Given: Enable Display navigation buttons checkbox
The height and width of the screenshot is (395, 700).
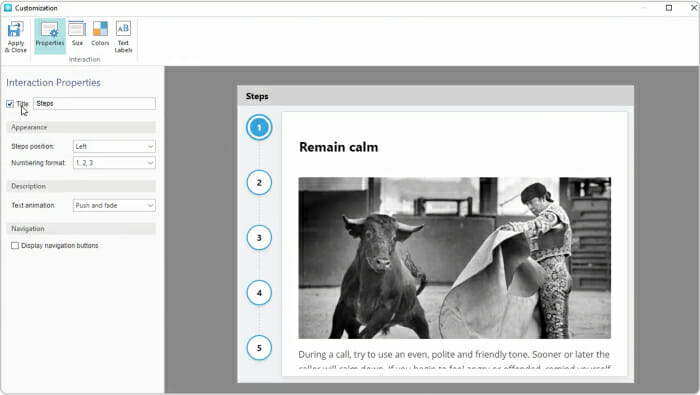Looking at the screenshot, I should pyautogui.click(x=15, y=245).
